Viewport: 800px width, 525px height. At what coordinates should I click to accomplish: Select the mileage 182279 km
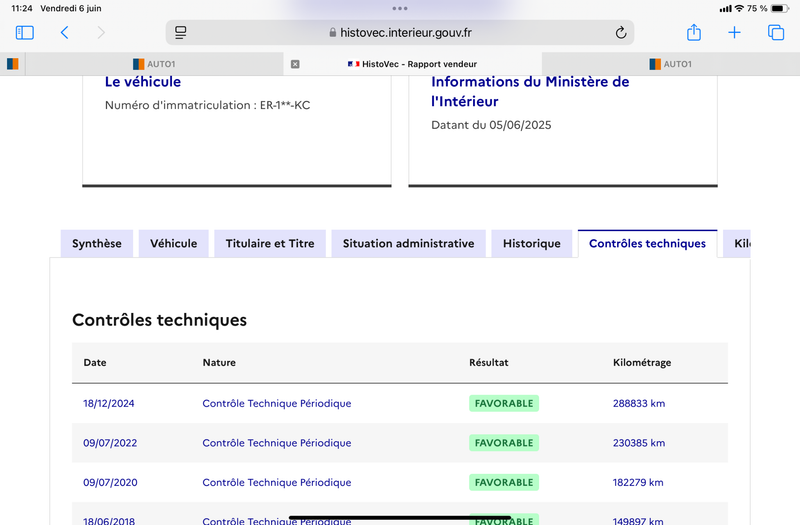pyautogui.click(x=638, y=482)
